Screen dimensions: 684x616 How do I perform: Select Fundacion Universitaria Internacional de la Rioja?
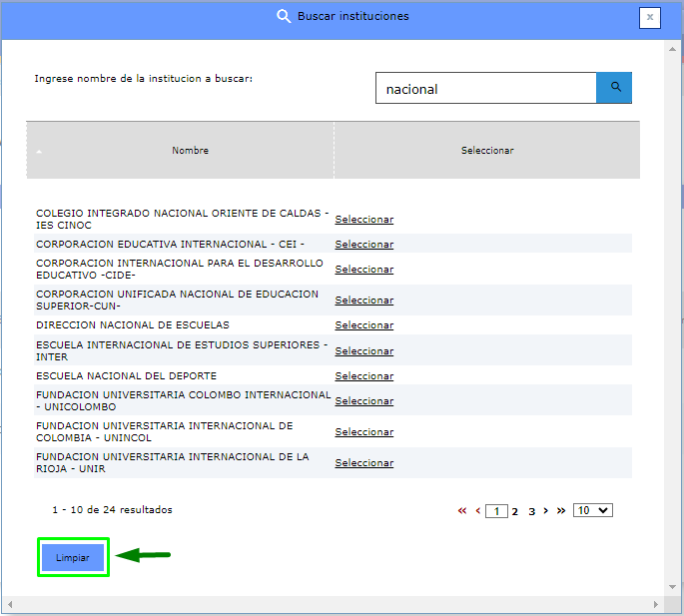coord(363,463)
